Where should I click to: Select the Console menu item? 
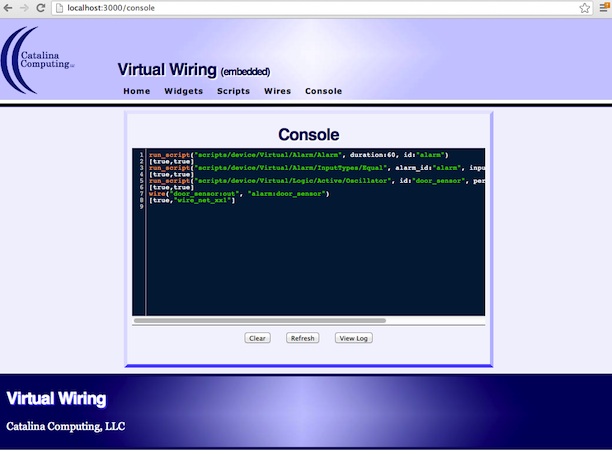[324, 91]
